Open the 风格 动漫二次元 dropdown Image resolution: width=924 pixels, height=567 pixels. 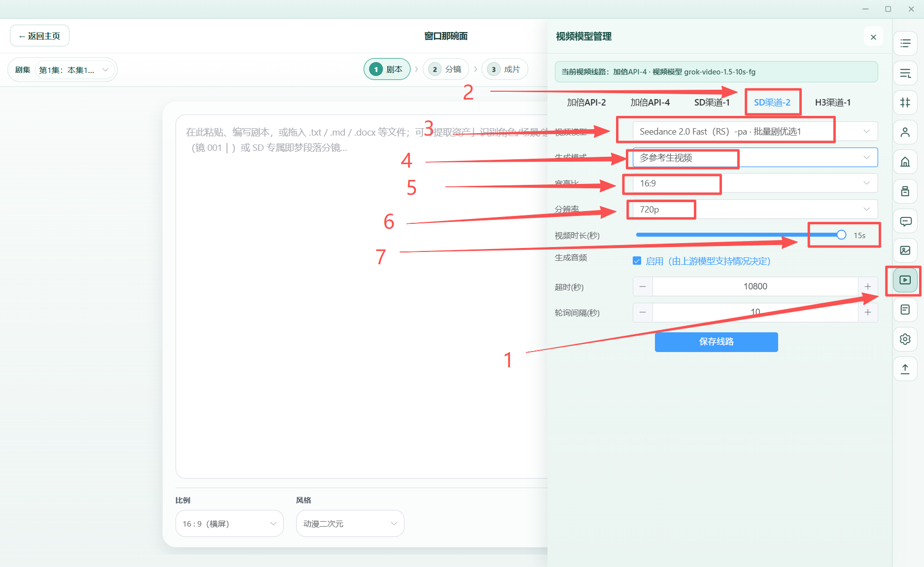coord(350,524)
